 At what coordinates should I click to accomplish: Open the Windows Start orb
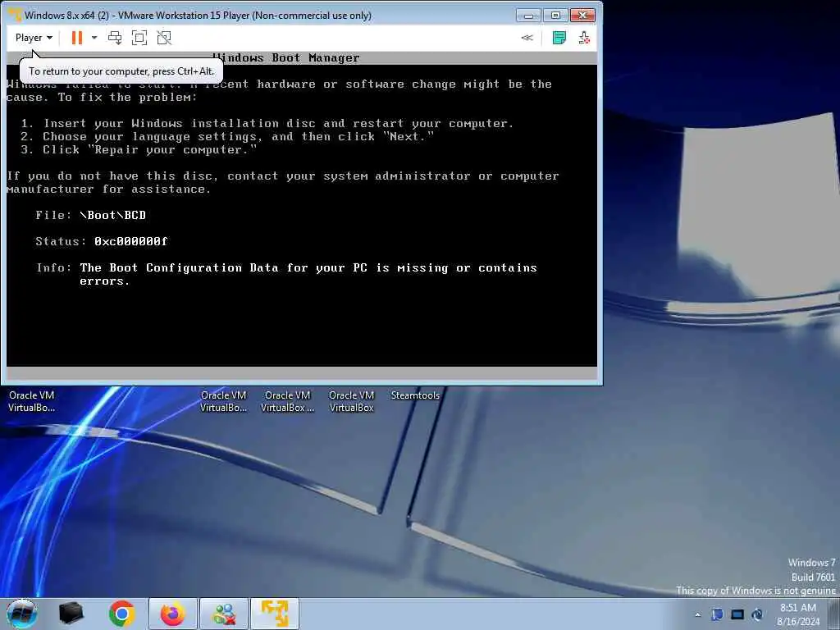click(x=22, y=614)
